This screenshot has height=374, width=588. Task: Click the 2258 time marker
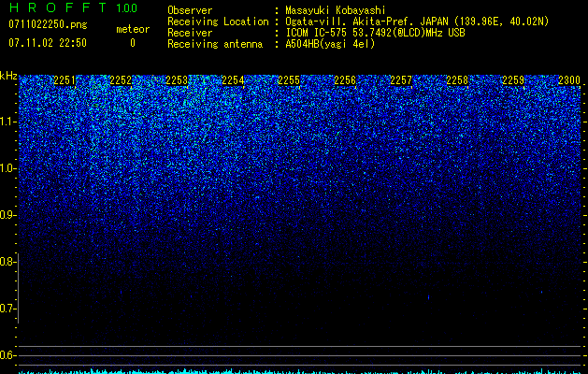[x=457, y=80]
